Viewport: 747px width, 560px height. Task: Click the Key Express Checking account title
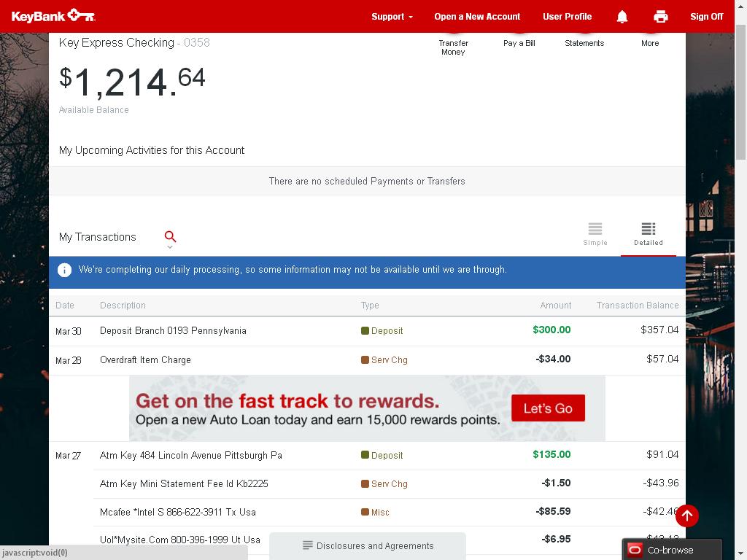pos(116,42)
